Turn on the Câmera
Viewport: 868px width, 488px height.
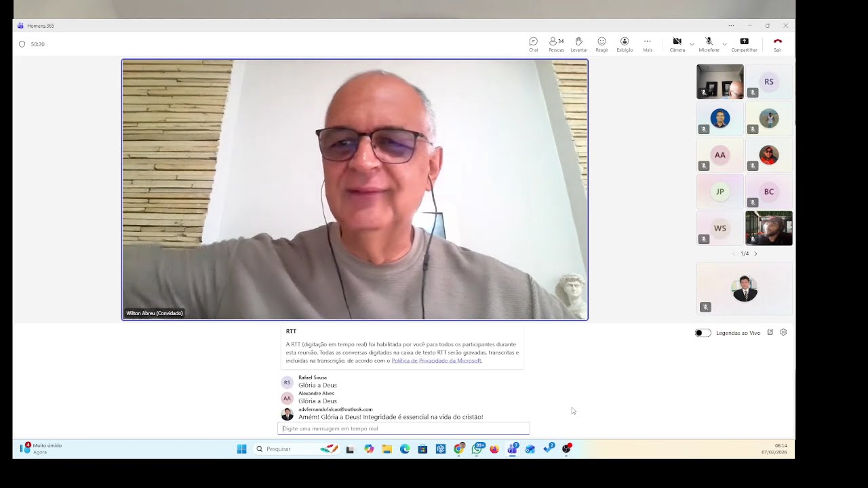(x=677, y=45)
